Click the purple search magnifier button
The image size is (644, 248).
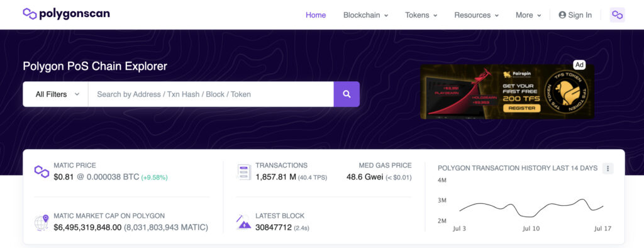[347, 94]
